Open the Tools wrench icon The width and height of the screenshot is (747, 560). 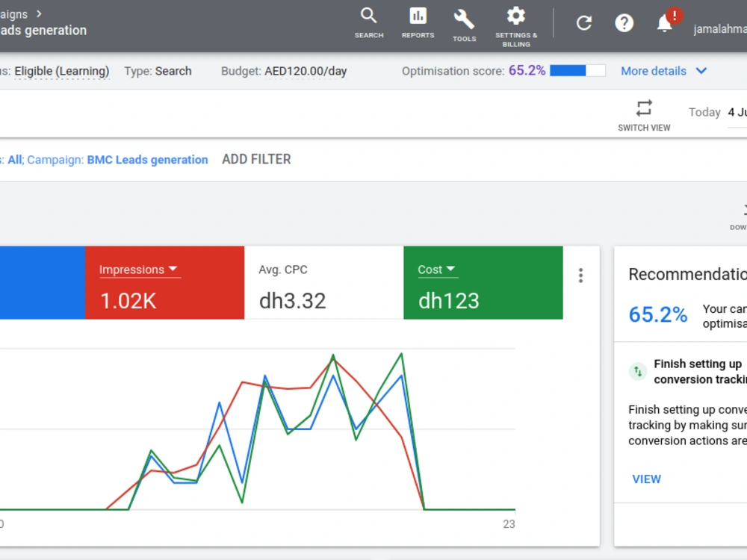pos(464,25)
